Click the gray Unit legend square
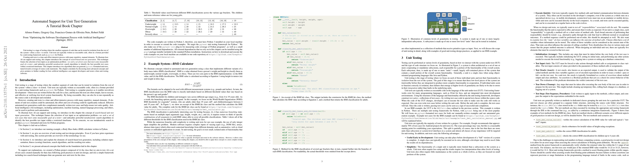 click(x=464, y=18)
